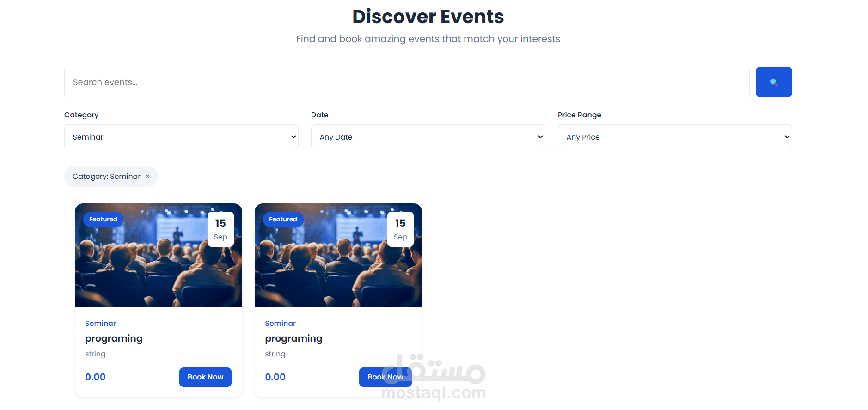The width and height of the screenshot is (868, 410).
Task: Open the Any Price range dropdown
Action: [x=675, y=137]
